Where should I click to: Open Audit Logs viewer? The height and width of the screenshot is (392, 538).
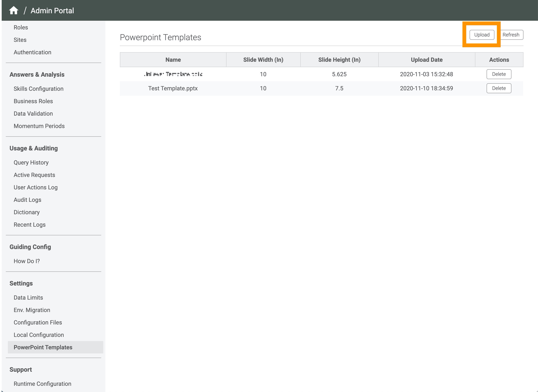tap(28, 200)
